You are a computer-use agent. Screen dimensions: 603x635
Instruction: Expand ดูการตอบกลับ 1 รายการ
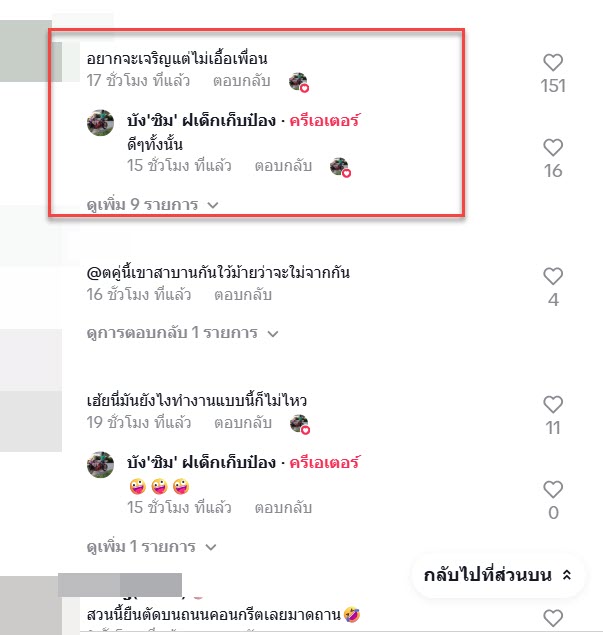tap(182, 333)
